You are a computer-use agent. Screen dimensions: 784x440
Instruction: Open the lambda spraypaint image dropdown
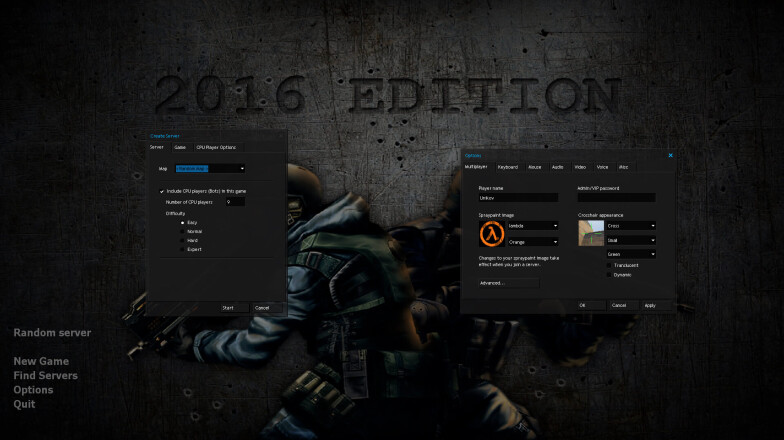(x=532, y=226)
